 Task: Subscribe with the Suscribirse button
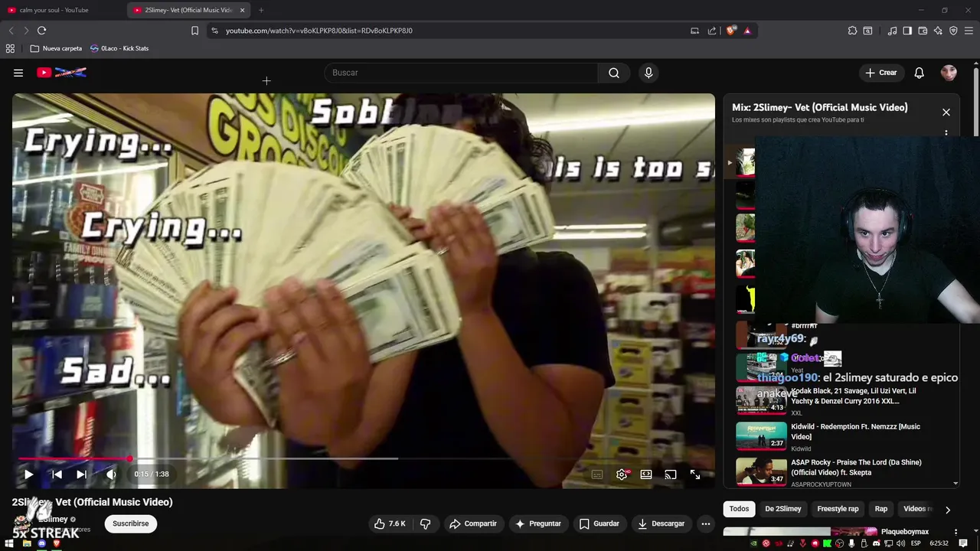point(131,523)
